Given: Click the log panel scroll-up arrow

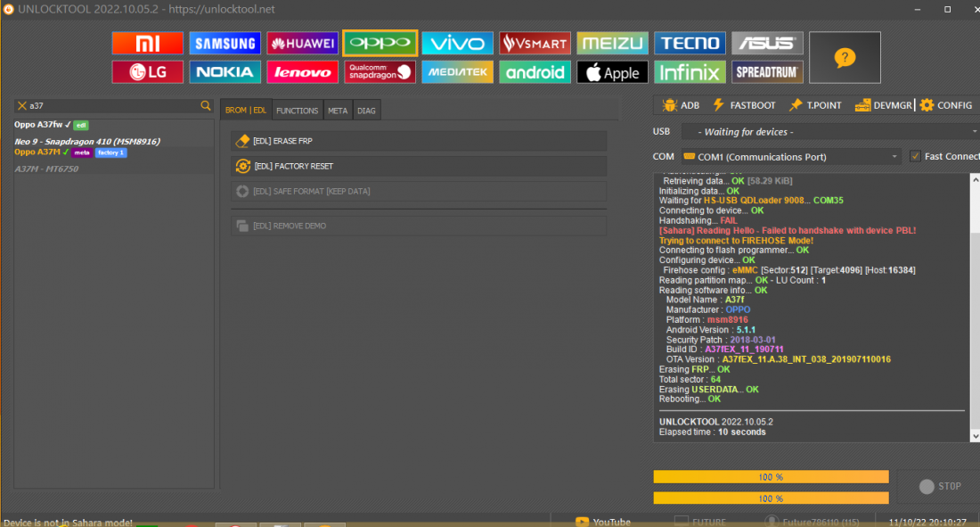Looking at the screenshot, I should pyautogui.click(x=975, y=179).
